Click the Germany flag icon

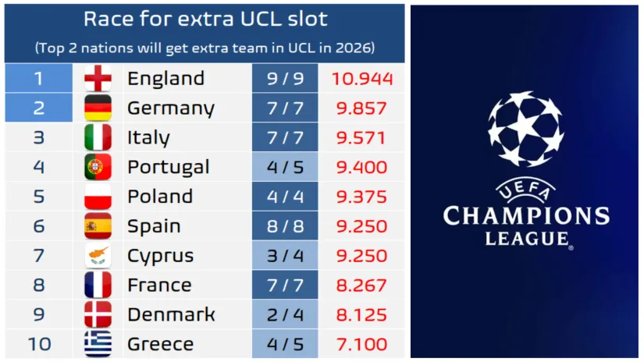tap(98, 108)
